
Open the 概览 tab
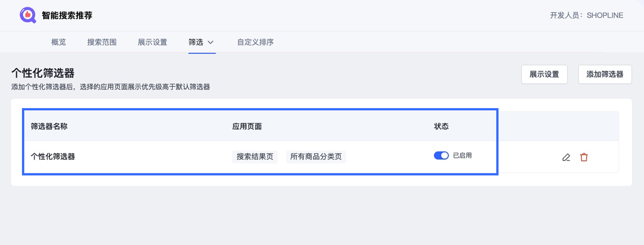click(59, 42)
